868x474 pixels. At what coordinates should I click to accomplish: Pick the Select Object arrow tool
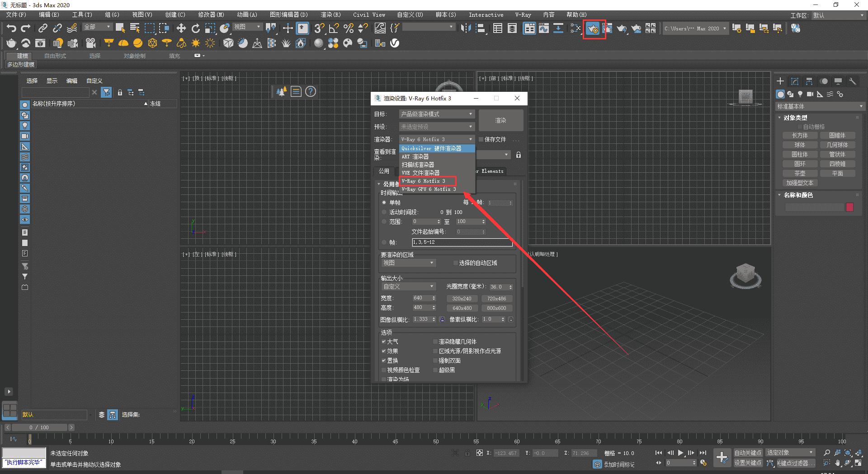(x=120, y=28)
